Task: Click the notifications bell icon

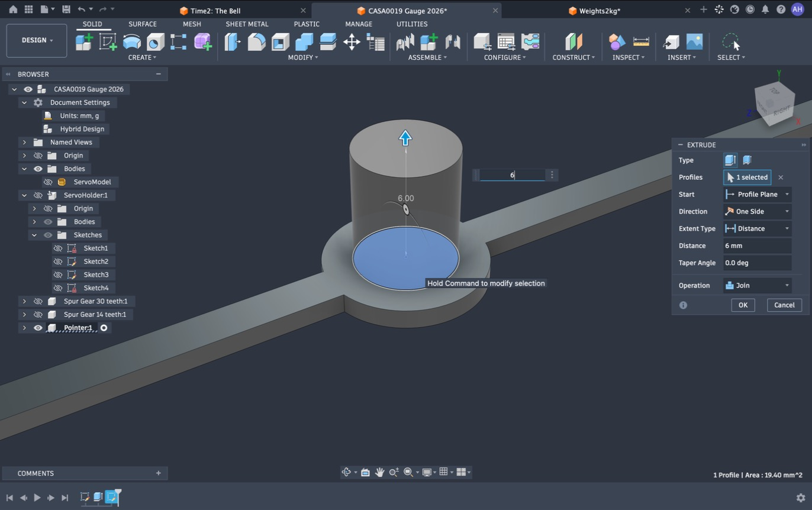Action: pos(765,9)
